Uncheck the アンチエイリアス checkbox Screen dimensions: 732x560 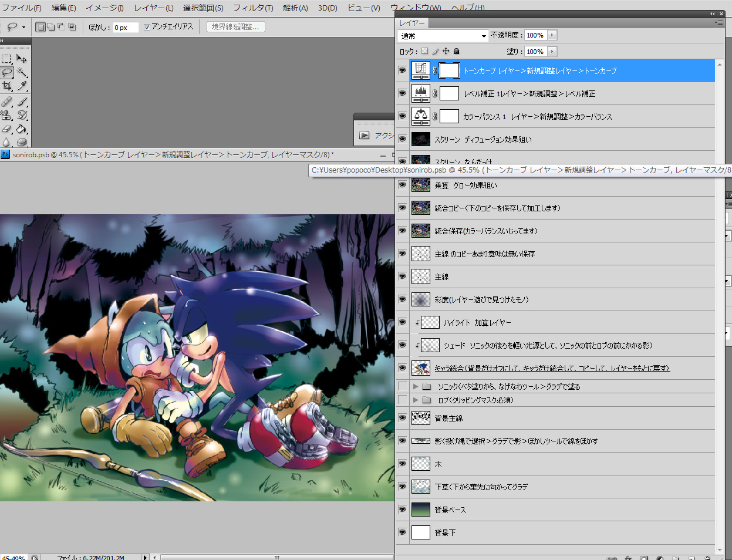click(x=147, y=27)
